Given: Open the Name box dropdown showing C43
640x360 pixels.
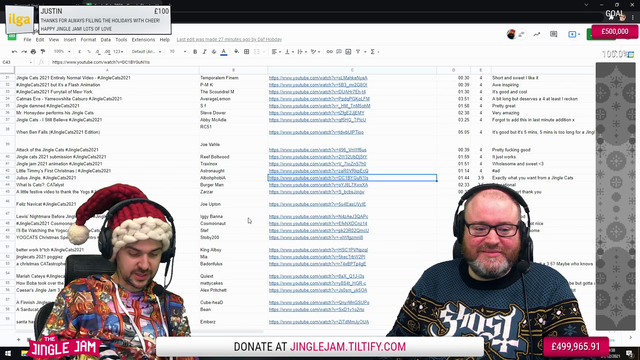Looking at the screenshot, I should click(31, 62).
